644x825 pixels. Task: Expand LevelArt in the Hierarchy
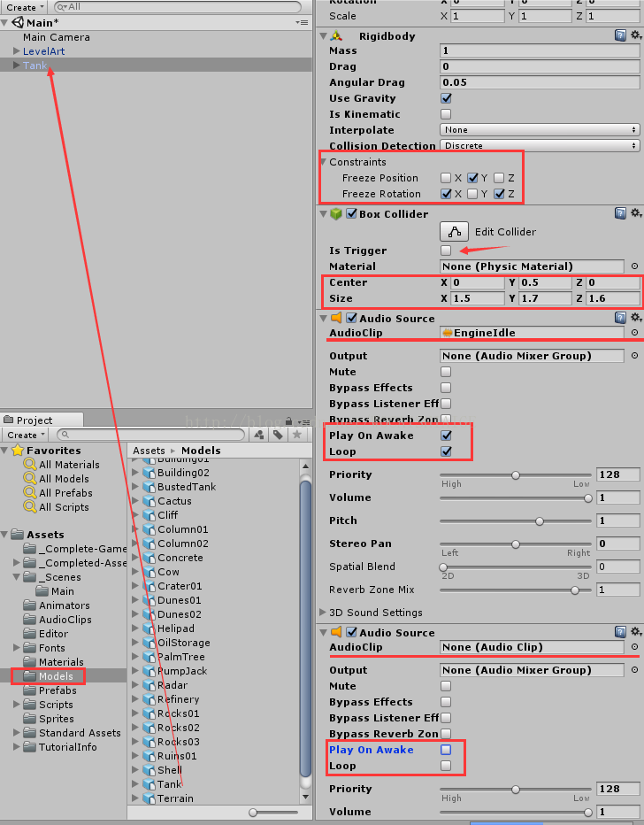pyautogui.click(x=16, y=51)
